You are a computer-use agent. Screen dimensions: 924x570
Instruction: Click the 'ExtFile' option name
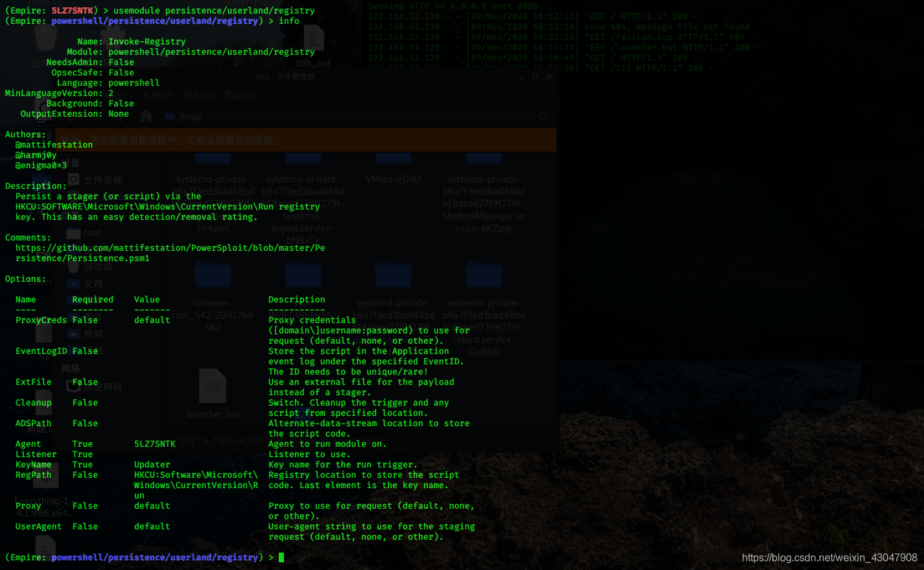pyautogui.click(x=34, y=382)
